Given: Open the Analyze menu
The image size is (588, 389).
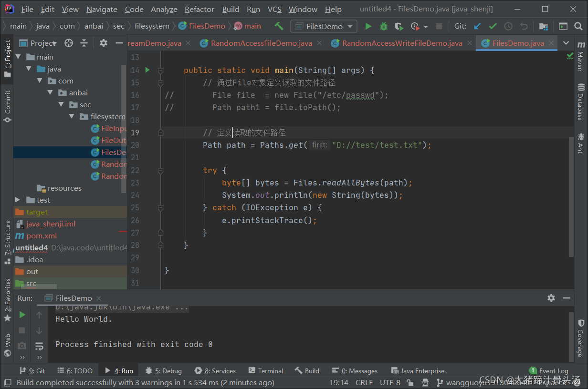Looking at the screenshot, I should pyautogui.click(x=164, y=9).
